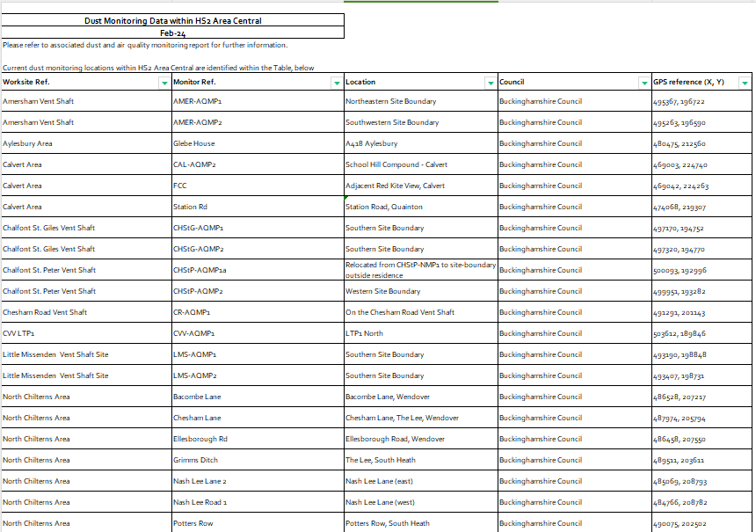Select the CVV LTP1 worksite cell
The image size is (756, 532).
(18, 333)
